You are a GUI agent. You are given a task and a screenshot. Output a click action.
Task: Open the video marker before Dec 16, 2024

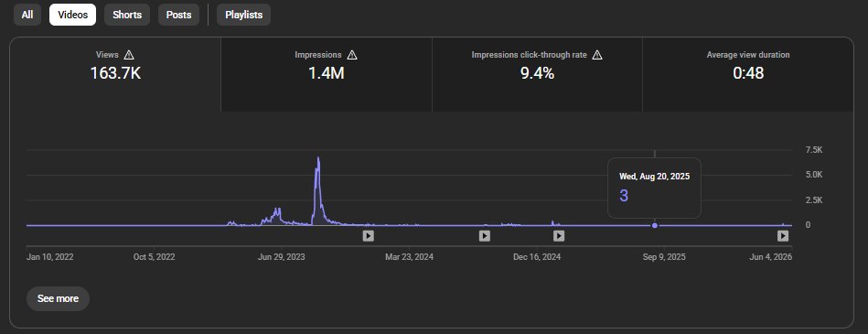(x=485, y=236)
